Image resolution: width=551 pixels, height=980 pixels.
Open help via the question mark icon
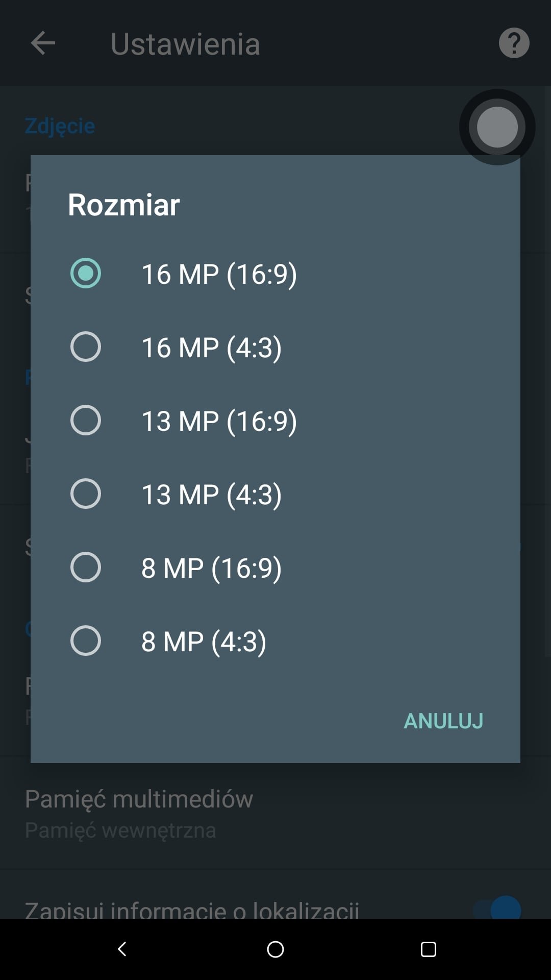(x=514, y=43)
